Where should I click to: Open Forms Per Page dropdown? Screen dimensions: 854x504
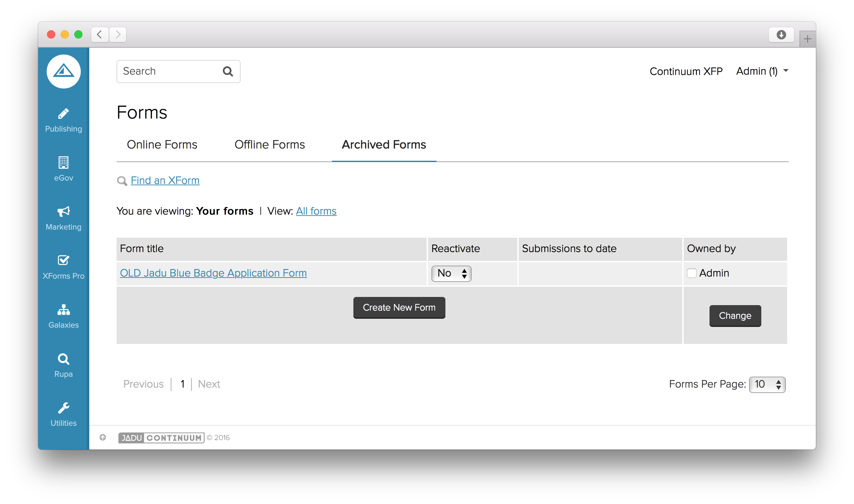[767, 384]
